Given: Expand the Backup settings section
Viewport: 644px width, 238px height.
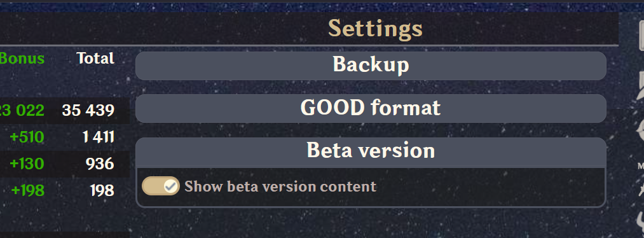Looking at the screenshot, I should pos(371,66).
